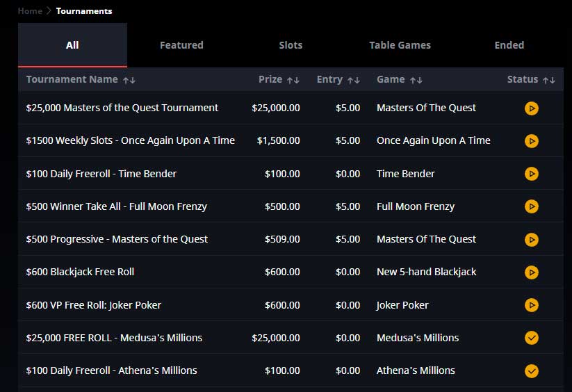
Task: Switch to the Featured tab
Action: coord(181,45)
